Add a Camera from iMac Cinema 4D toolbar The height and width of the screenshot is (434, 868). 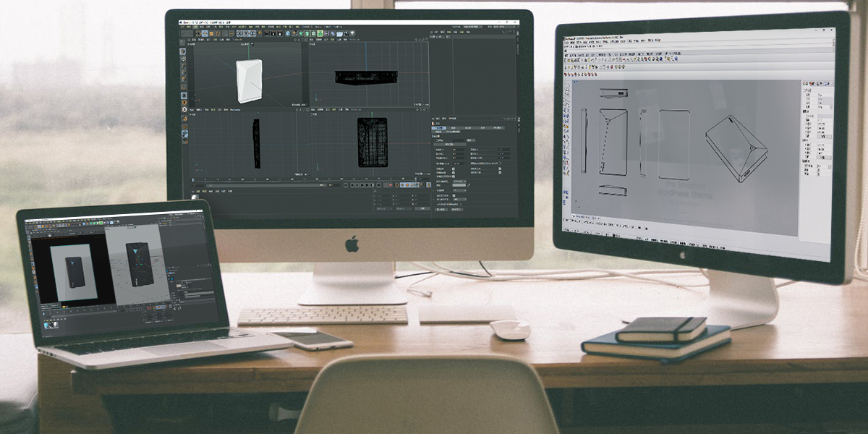click(x=346, y=33)
